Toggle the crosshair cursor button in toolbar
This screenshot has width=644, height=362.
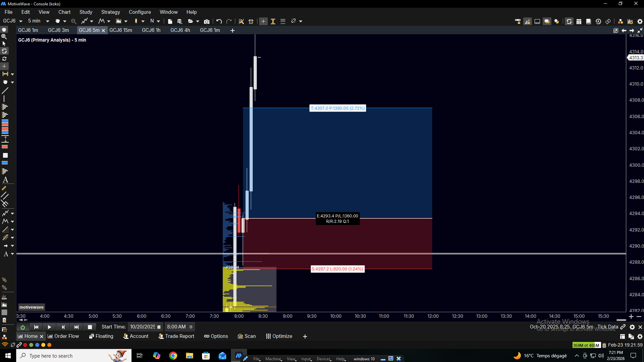(x=263, y=21)
